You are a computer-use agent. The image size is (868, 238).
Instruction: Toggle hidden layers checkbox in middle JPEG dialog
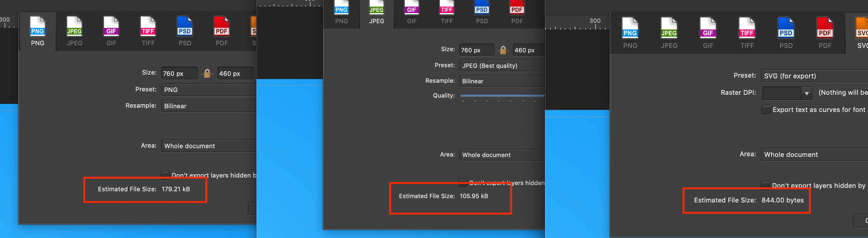[x=463, y=182]
